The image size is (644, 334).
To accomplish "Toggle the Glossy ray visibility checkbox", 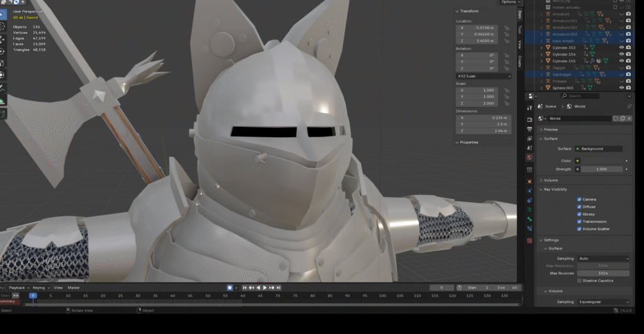I will [x=579, y=214].
